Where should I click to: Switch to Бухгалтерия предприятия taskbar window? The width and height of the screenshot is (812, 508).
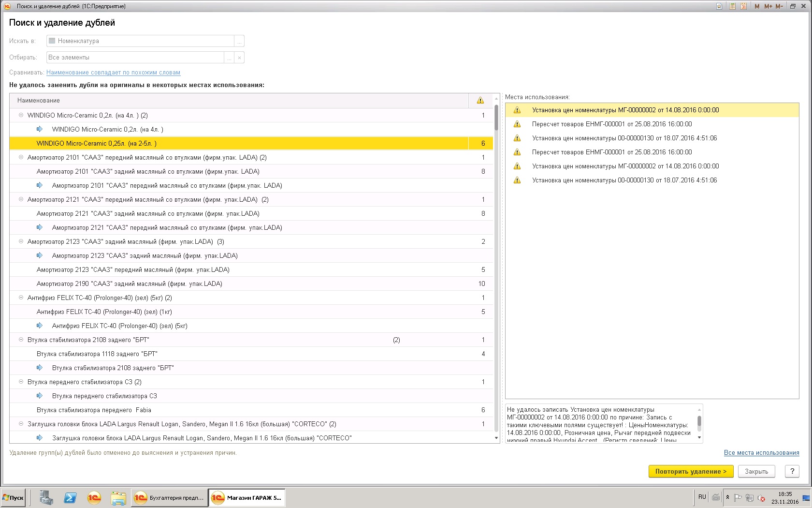tap(169, 497)
